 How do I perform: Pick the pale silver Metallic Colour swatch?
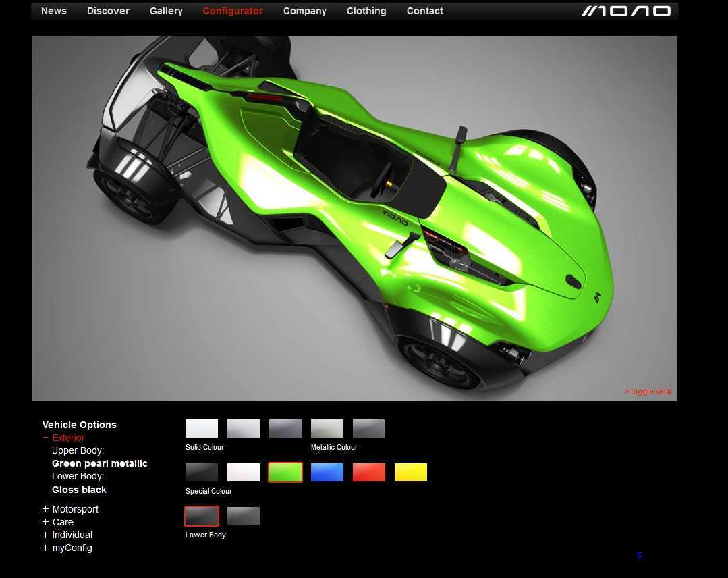click(327, 428)
